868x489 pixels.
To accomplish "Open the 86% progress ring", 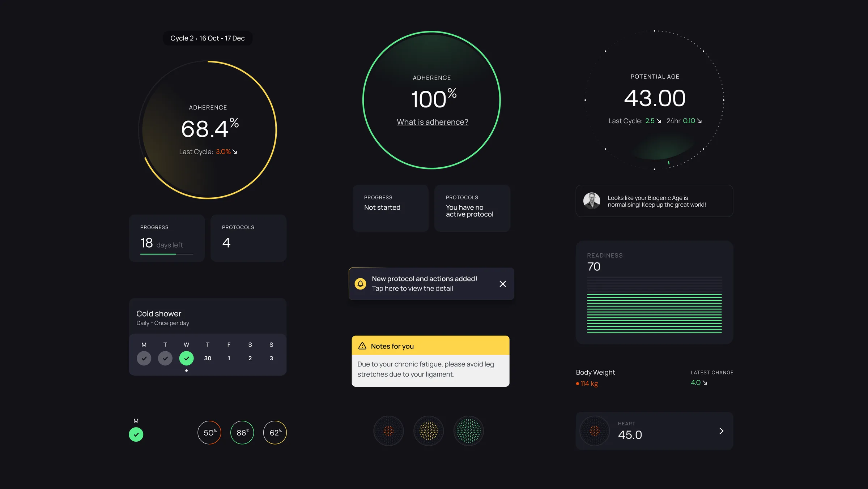I will tap(242, 433).
